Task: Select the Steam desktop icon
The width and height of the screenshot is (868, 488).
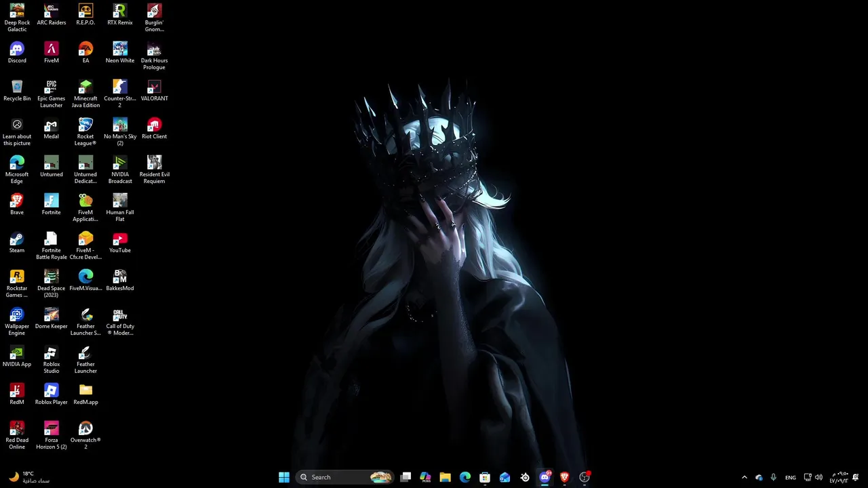Action: click(17, 243)
